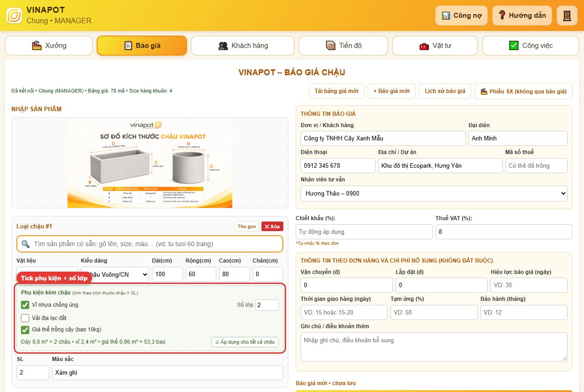Uncheck Vỉ nhựa chống úng
This screenshot has height=392, width=584.
tap(25, 305)
